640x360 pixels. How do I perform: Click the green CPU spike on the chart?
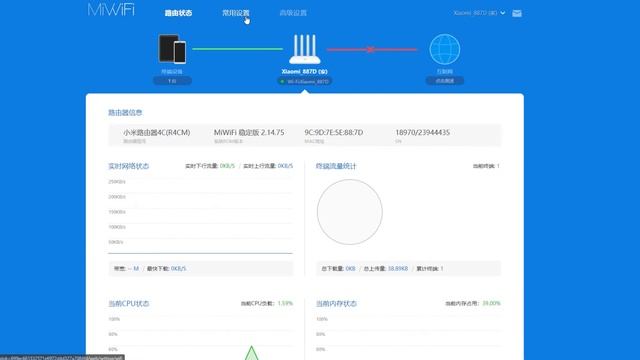[x=251, y=353]
